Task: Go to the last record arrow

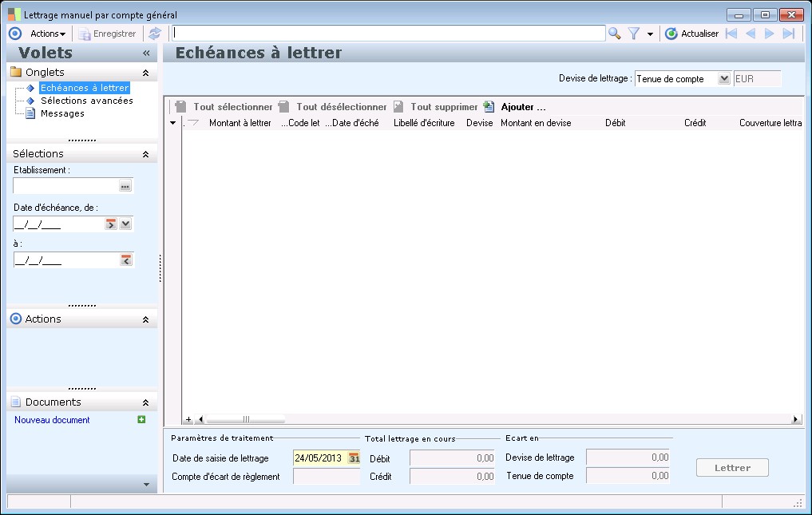Action: click(x=789, y=34)
